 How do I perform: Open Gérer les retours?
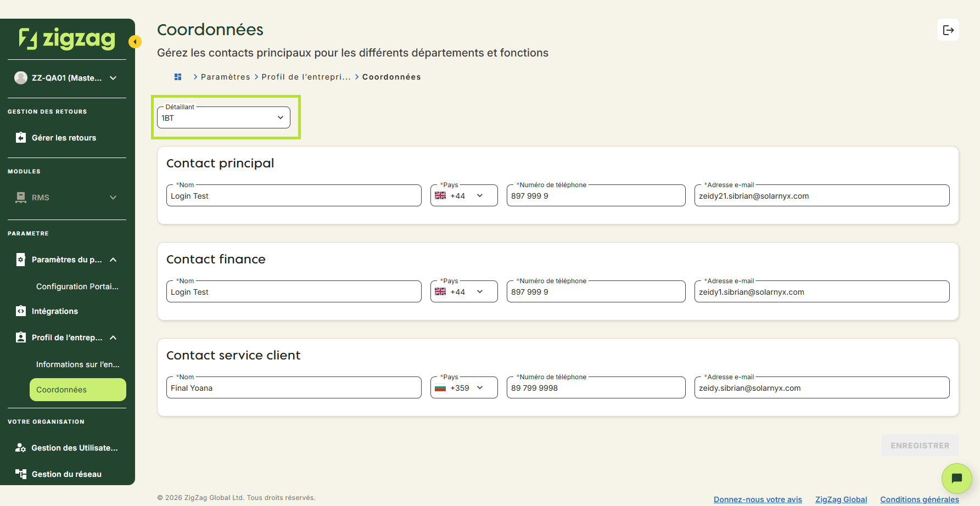[x=64, y=138]
